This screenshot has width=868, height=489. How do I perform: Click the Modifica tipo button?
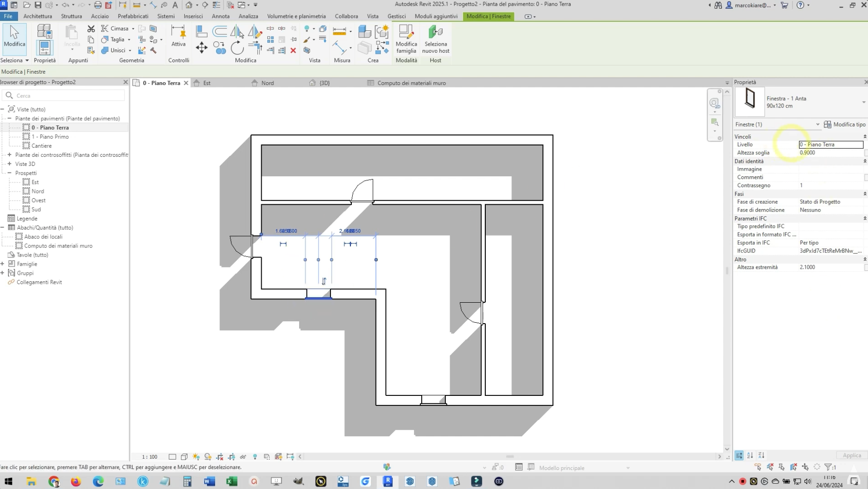pyautogui.click(x=845, y=125)
